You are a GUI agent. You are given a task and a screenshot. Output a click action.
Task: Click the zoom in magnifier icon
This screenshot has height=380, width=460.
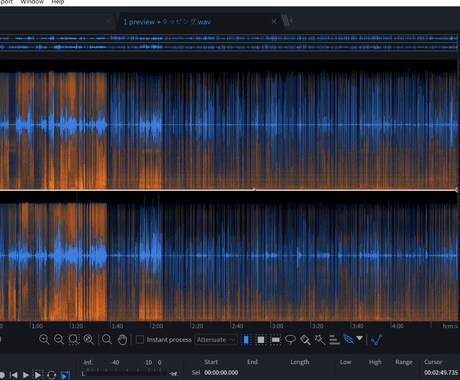(x=44, y=340)
